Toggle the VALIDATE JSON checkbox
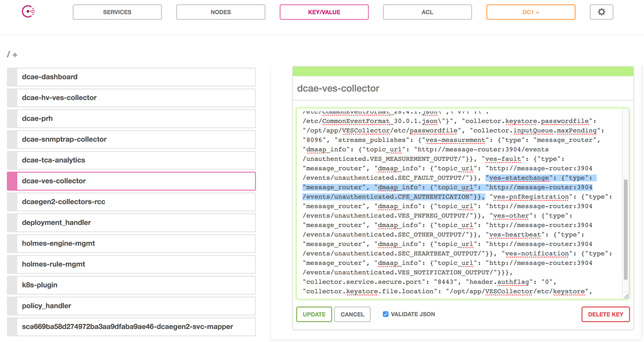This screenshot has height=342, width=644. (385, 314)
